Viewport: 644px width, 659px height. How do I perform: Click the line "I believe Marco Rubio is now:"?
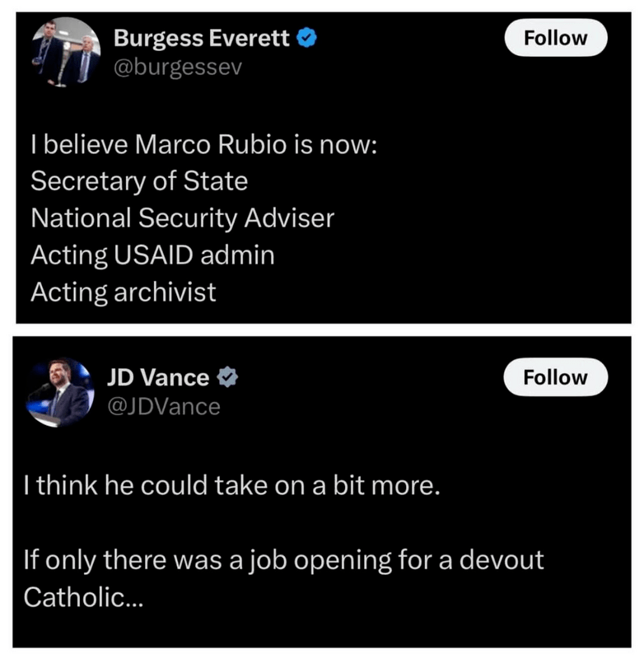click(x=203, y=146)
